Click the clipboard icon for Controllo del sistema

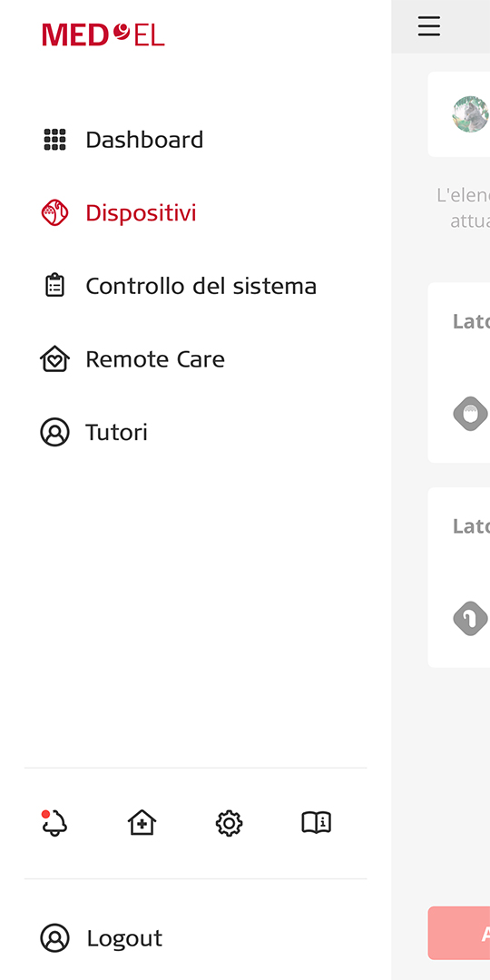click(55, 286)
